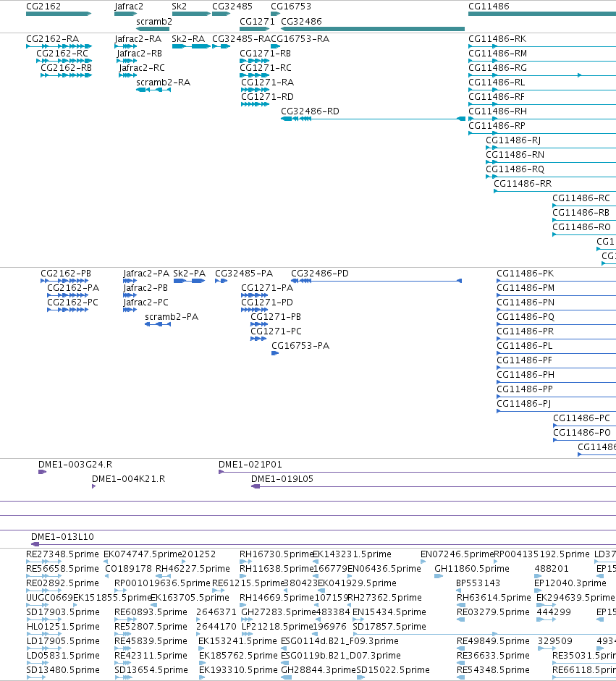Viewport: 616px width, 681px height.
Task: Click transcript Jafrac2-RC
Action: (x=142, y=68)
